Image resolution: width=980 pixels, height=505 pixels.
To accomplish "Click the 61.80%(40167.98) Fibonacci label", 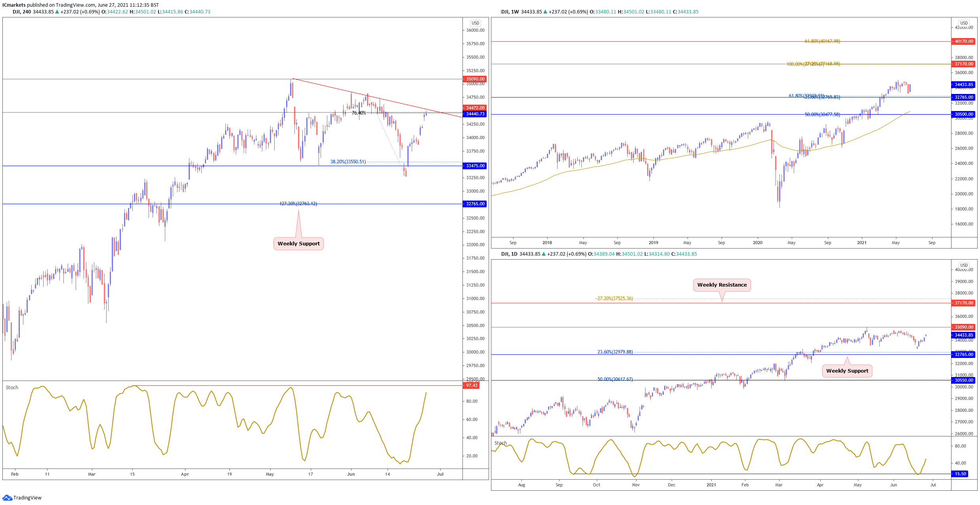I will [x=822, y=41].
